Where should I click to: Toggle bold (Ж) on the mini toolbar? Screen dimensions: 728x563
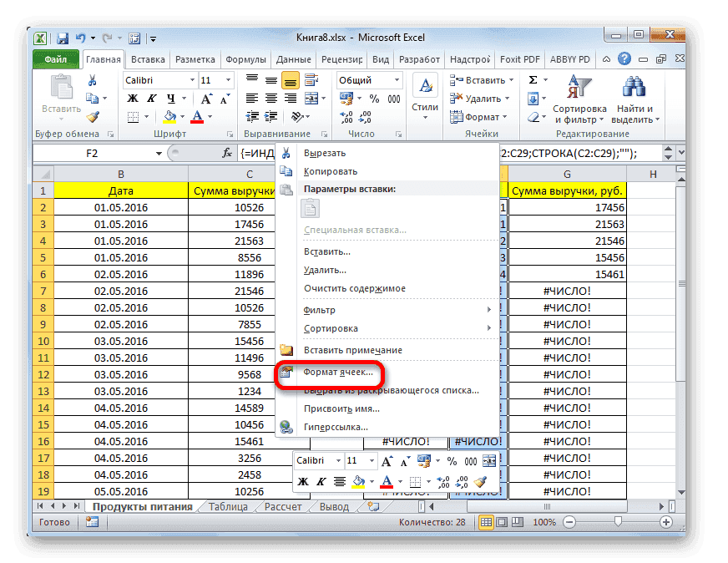tap(303, 482)
